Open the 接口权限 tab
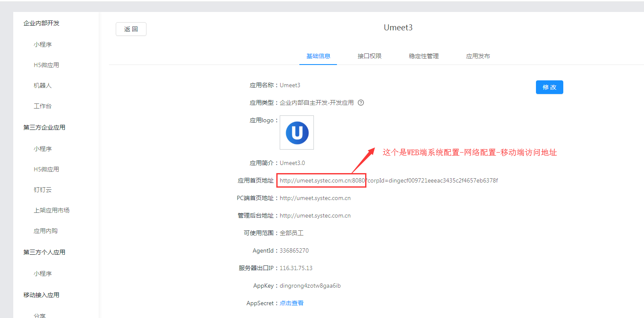Screen dimensions: 644x318 (369, 56)
